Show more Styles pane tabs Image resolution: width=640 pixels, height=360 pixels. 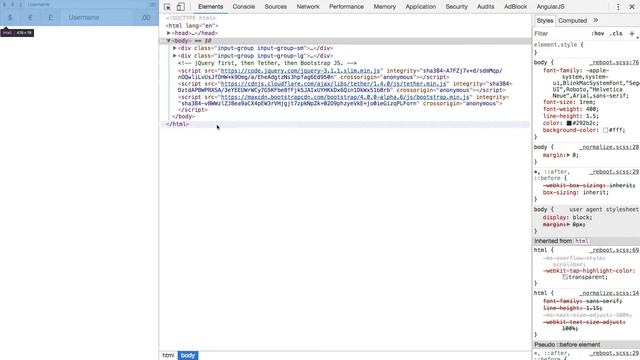[x=596, y=20]
